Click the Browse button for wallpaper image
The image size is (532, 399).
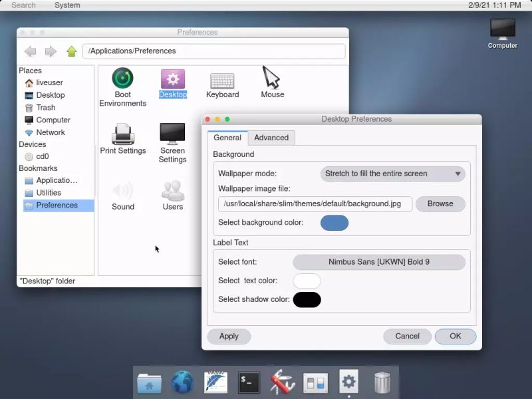pyautogui.click(x=440, y=204)
